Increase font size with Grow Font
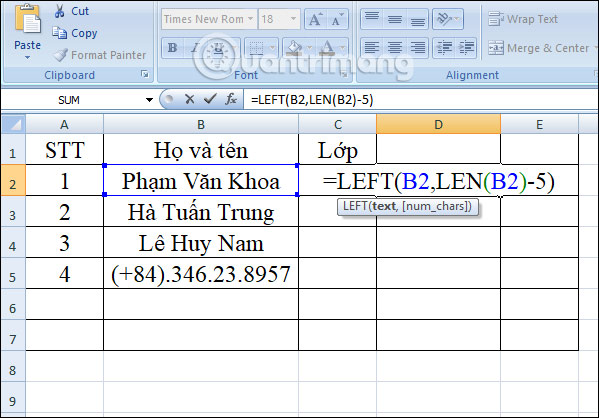 [315, 19]
